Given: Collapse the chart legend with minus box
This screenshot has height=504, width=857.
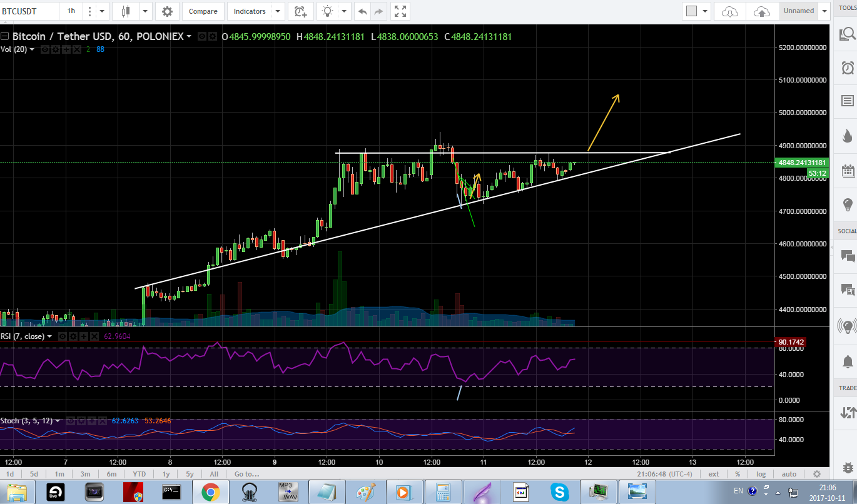Looking at the screenshot, I should [x=5, y=36].
